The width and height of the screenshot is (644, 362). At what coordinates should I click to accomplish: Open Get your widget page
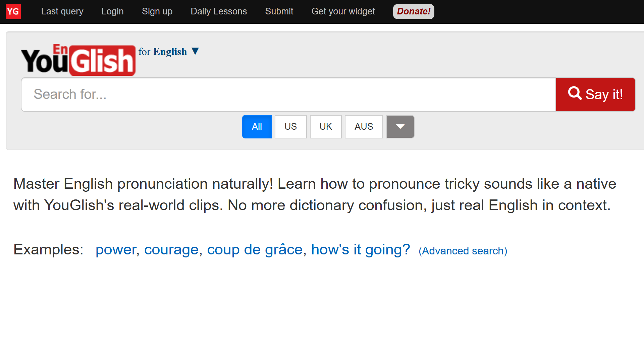[x=343, y=11]
